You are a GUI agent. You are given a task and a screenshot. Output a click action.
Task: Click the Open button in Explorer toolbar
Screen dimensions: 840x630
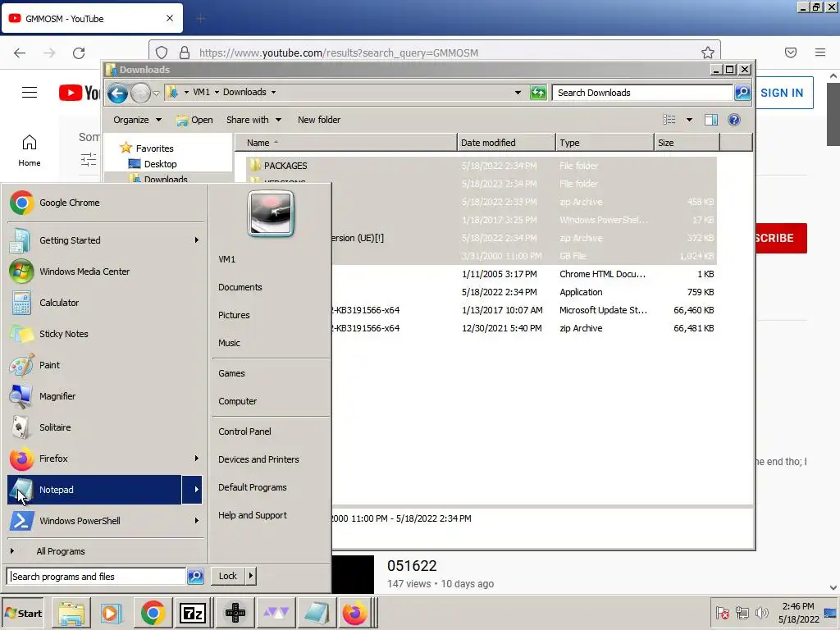[195, 120]
